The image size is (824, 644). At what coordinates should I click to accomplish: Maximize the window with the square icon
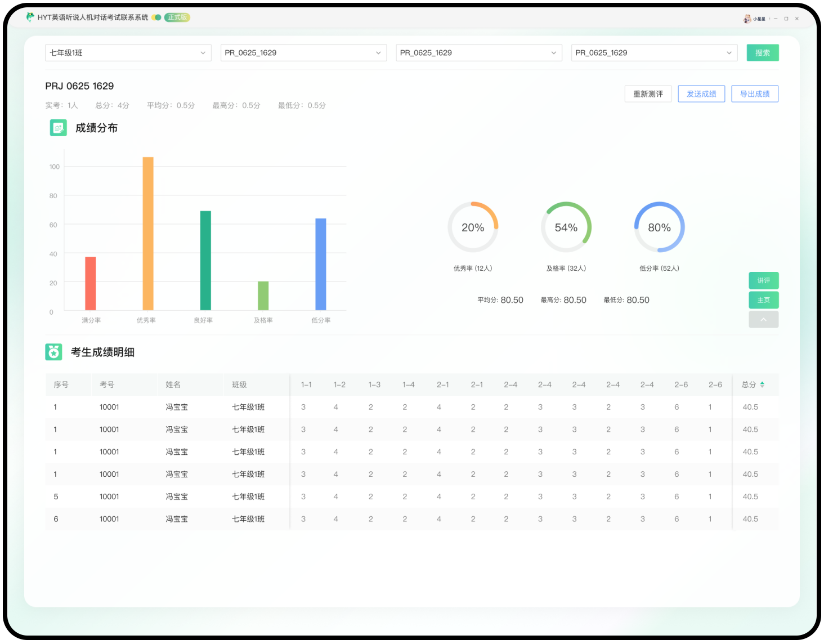pos(786,19)
